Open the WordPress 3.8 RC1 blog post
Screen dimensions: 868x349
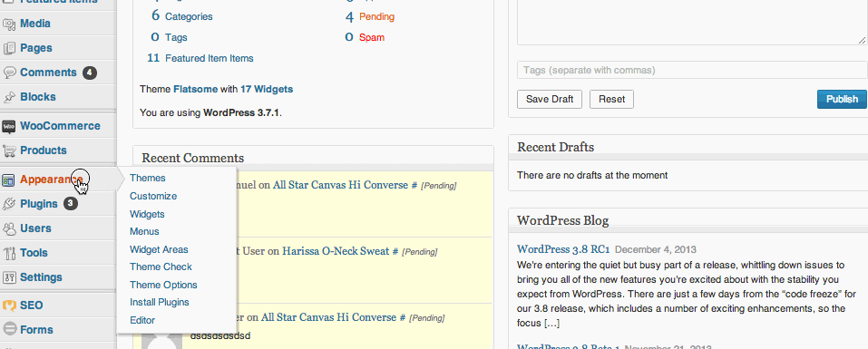(563, 249)
